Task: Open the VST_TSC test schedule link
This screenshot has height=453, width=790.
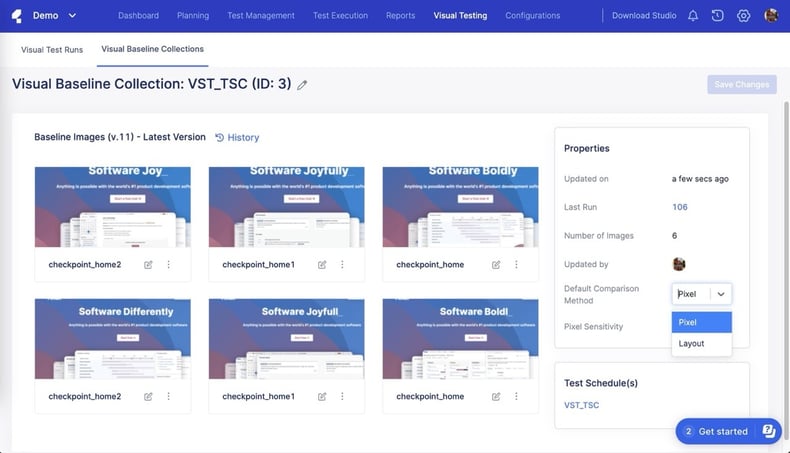Action: (x=581, y=405)
